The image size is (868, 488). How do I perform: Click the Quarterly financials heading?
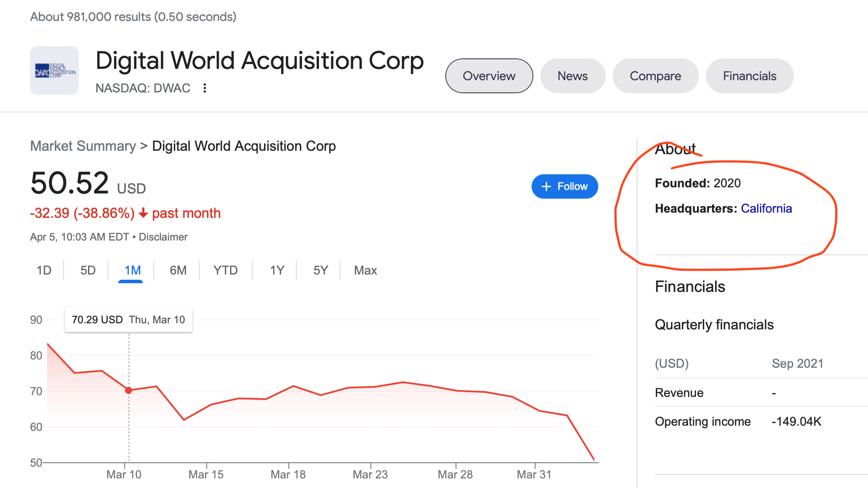pyautogui.click(x=714, y=325)
